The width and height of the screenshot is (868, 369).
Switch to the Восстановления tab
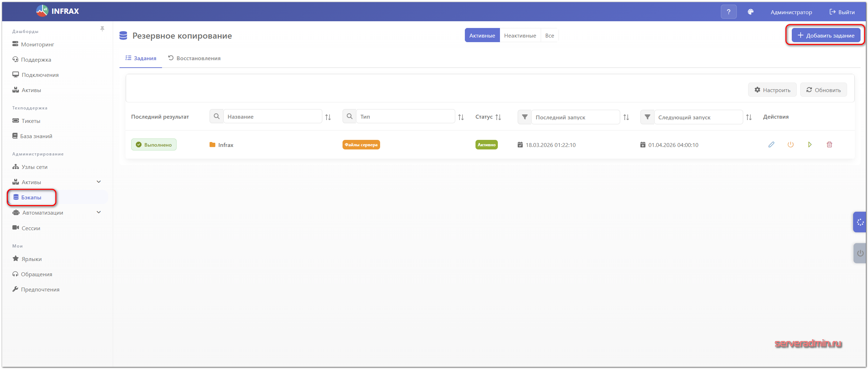click(194, 58)
